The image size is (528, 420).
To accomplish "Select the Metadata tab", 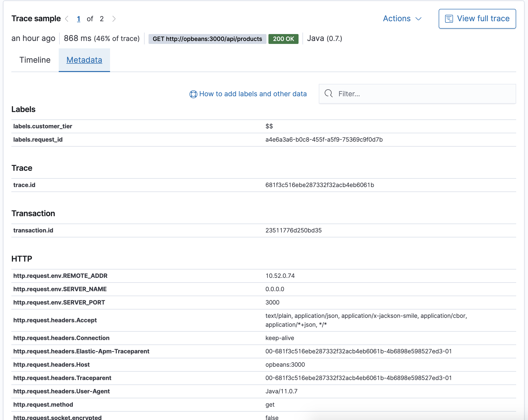I will (x=84, y=60).
